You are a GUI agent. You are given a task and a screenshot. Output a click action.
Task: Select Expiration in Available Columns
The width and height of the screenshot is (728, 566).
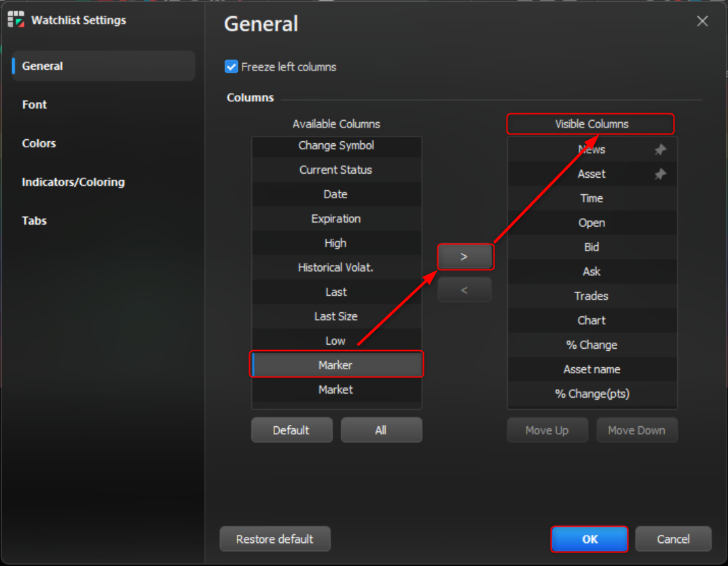[x=336, y=219]
